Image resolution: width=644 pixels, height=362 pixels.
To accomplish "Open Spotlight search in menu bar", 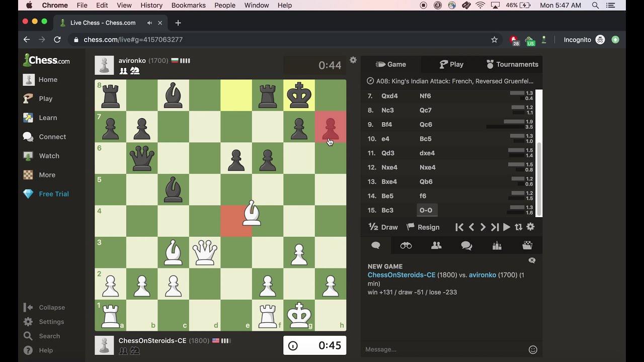I will 595,5.
